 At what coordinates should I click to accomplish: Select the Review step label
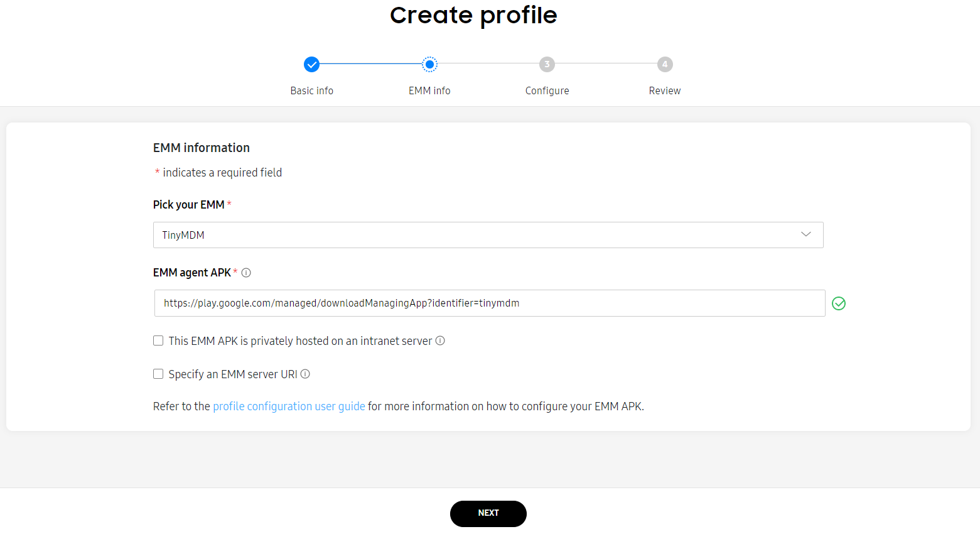pyautogui.click(x=665, y=90)
